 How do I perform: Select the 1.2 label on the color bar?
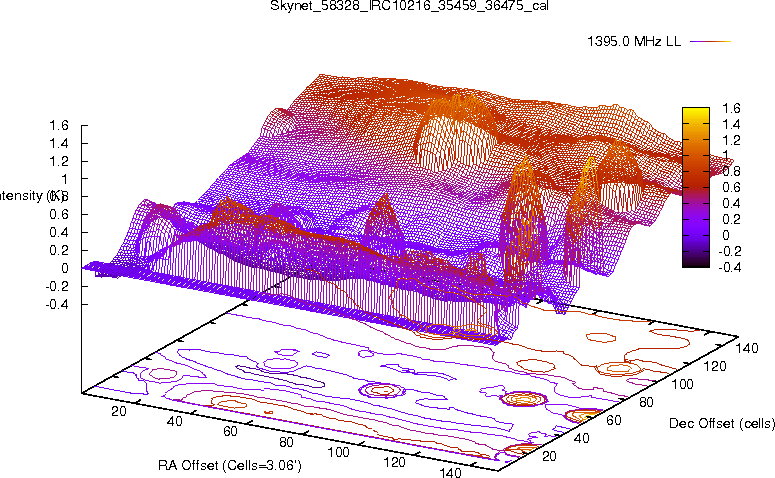point(731,140)
